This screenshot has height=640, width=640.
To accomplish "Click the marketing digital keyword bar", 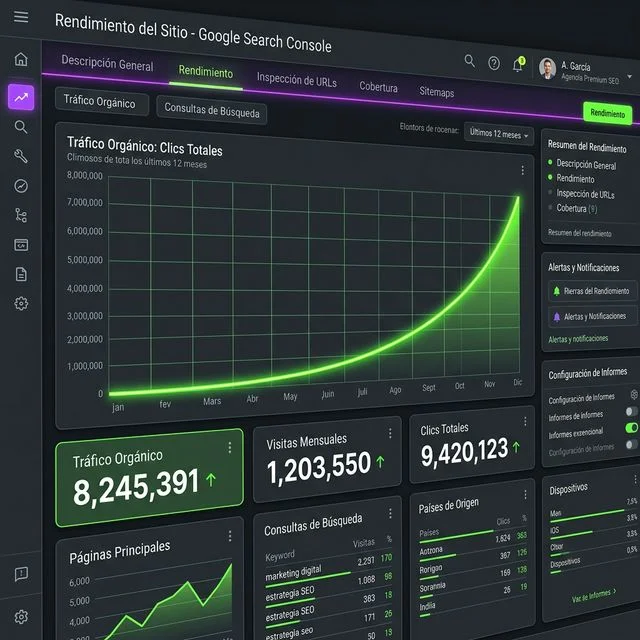I will [308, 580].
